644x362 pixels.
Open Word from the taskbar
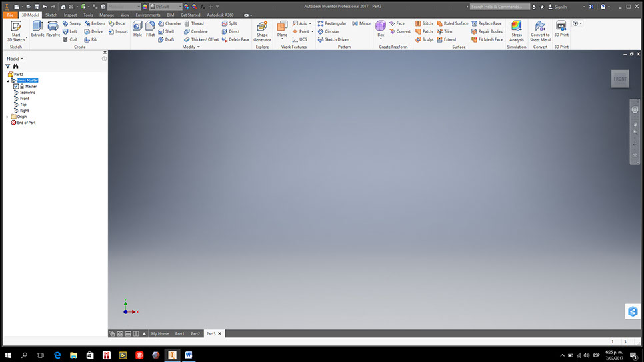tap(189, 355)
